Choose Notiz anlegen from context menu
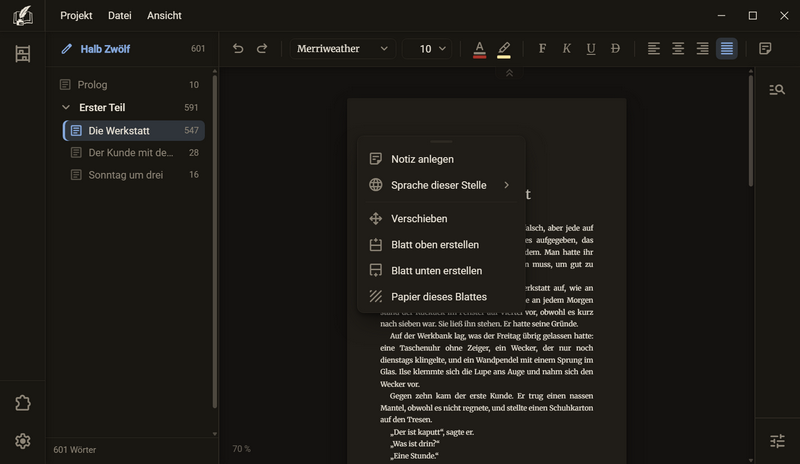Viewport: 800px width, 464px height. [x=441, y=159]
